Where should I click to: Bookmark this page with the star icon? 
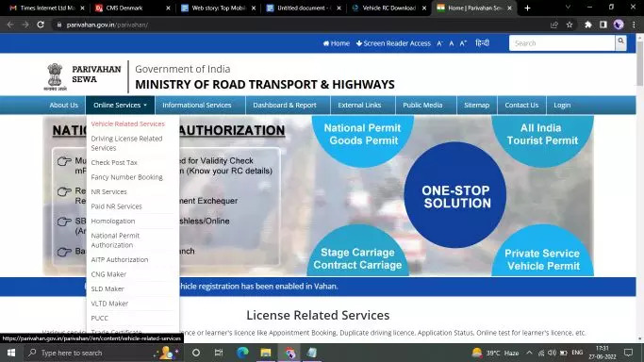pyautogui.click(x=570, y=25)
